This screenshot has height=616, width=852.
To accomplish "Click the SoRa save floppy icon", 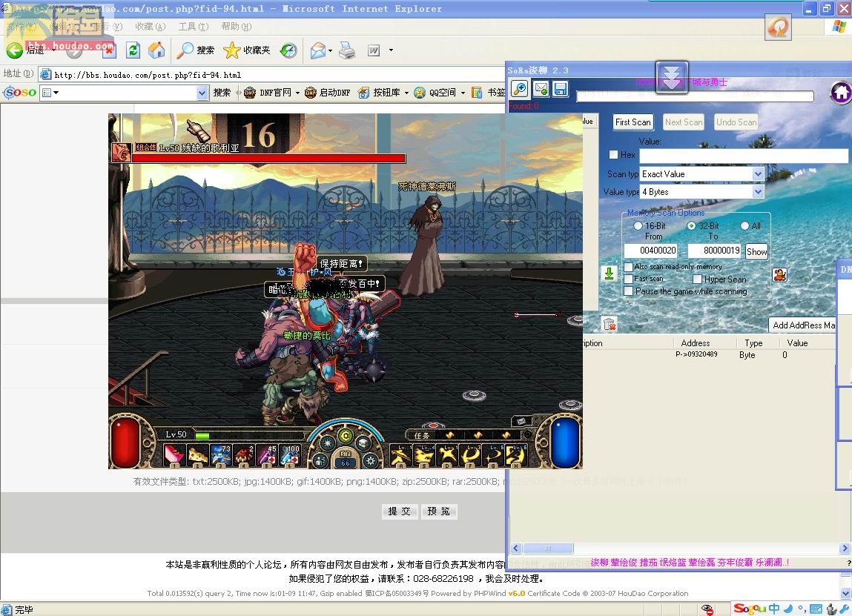I will coord(560,88).
